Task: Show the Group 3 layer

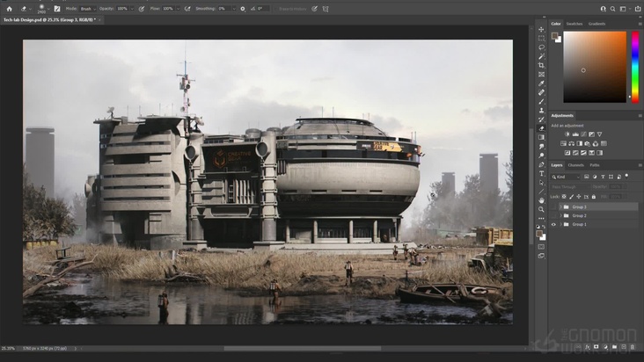Action: pos(553,206)
